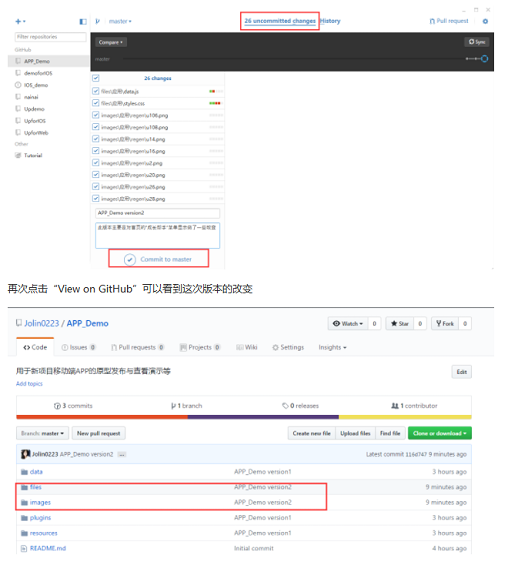This screenshot has width=508, height=565.
Task: Uncheck the u20.png file checkbox
Action: pyautogui.click(x=95, y=174)
